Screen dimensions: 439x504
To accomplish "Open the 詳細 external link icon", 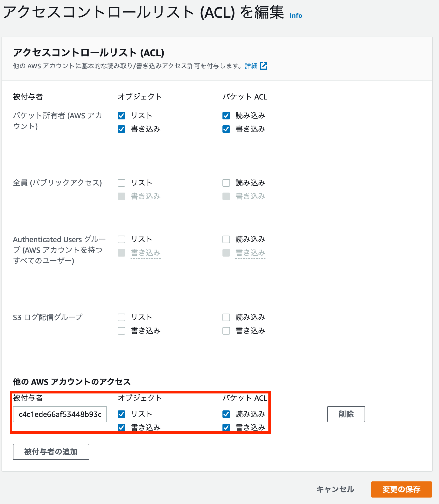I will pos(264,66).
